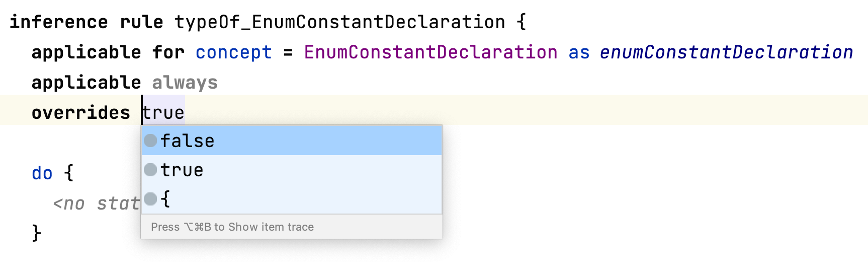Screen dimensions: 868x274
Task: Click the gray always value
Action: [185, 83]
